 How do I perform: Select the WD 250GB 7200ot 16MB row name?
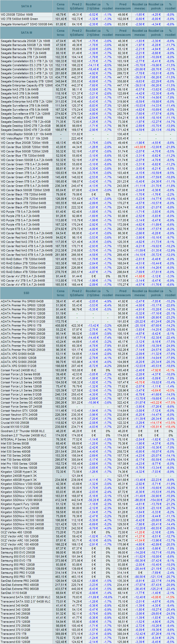(x=17, y=15)
